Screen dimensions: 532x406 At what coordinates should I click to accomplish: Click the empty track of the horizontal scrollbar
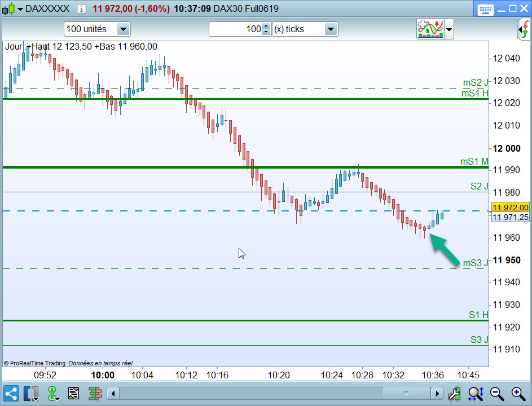tap(250, 394)
